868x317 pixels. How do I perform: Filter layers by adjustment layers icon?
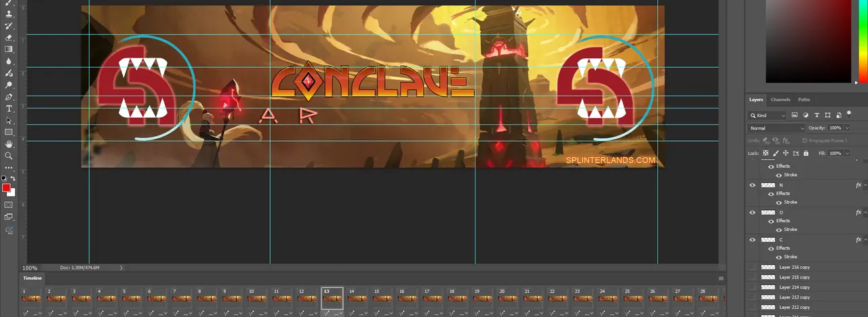tap(806, 115)
